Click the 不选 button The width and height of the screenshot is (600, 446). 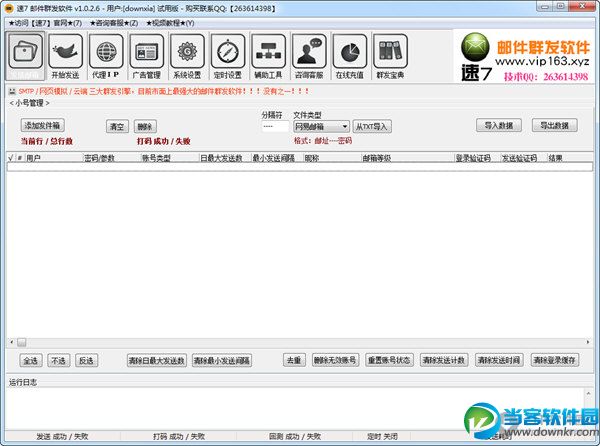[59, 360]
